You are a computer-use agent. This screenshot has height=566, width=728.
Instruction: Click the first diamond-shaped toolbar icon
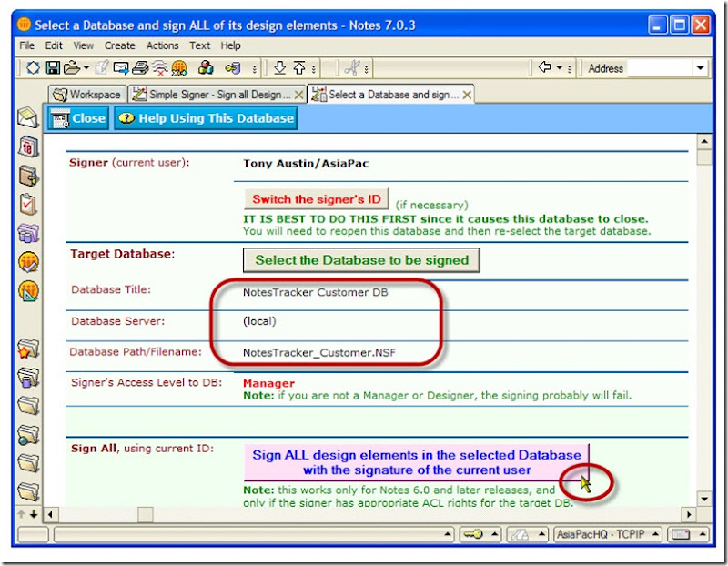coord(33,68)
